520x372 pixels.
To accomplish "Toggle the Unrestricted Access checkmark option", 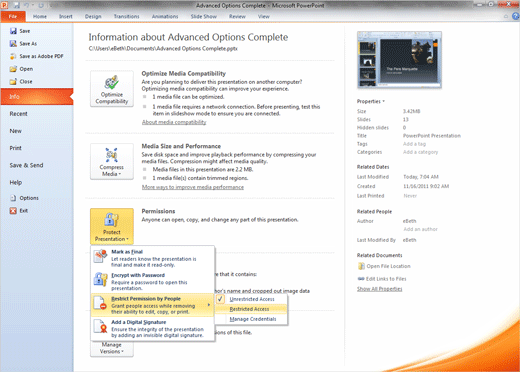I will [x=251, y=299].
